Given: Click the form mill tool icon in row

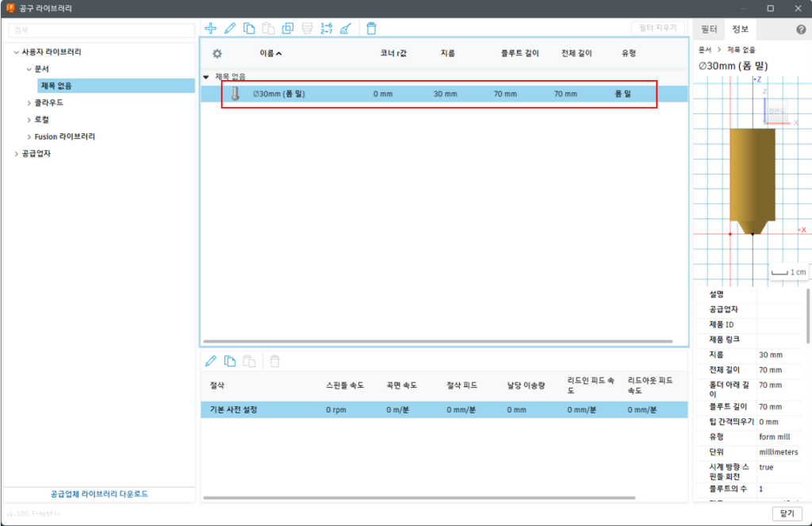Looking at the screenshot, I should (235, 94).
